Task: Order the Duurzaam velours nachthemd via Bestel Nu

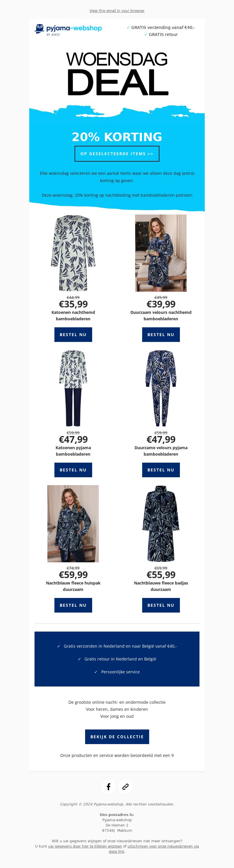Action: point(161,335)
